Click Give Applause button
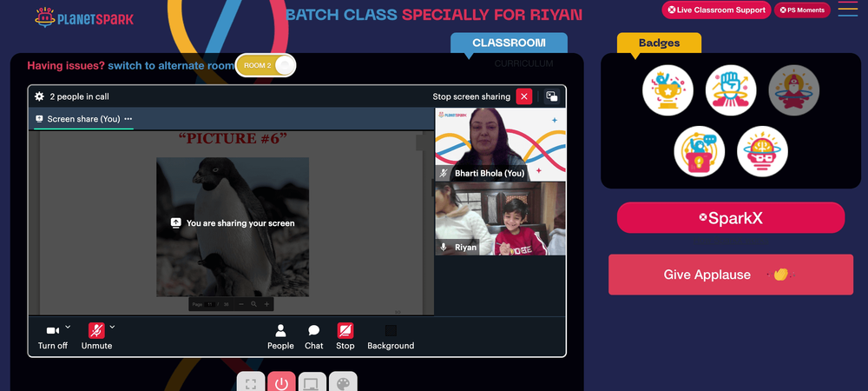 (731, 275)
